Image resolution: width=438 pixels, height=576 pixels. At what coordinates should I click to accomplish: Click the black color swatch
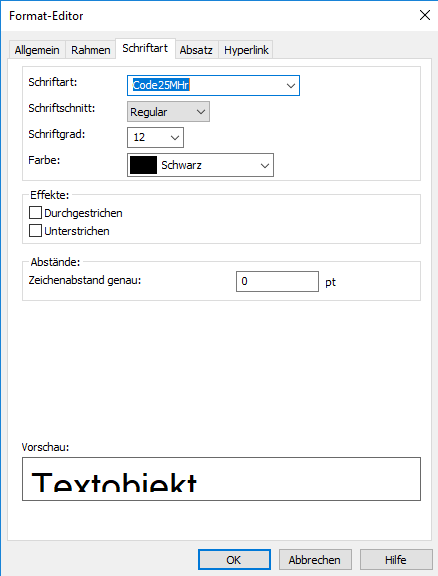[143, 165]
